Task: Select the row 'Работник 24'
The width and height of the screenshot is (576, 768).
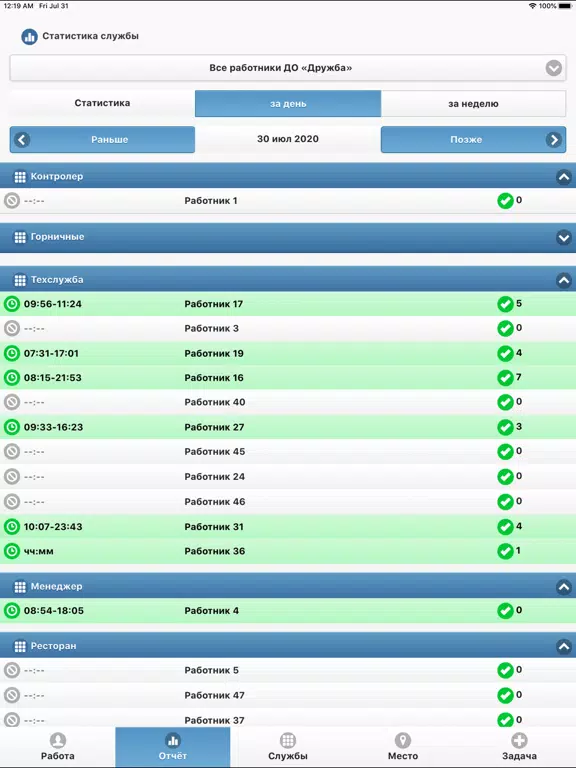Action: (288, 477)
